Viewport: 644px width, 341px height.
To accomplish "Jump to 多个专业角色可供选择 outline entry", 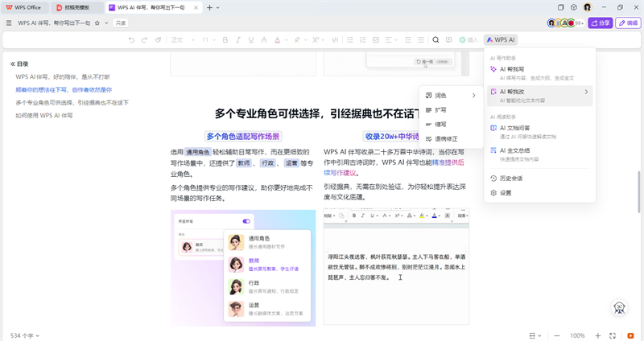I will [x=72, y=103].
